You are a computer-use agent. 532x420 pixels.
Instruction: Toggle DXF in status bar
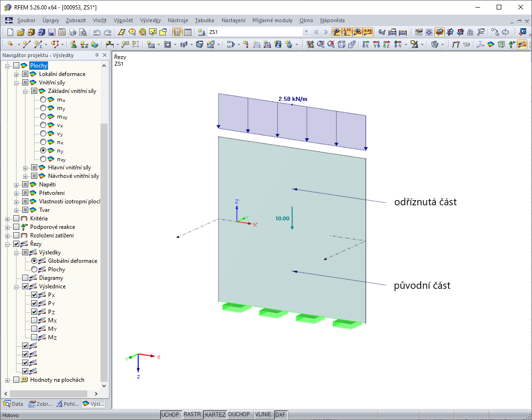[280, 414]
